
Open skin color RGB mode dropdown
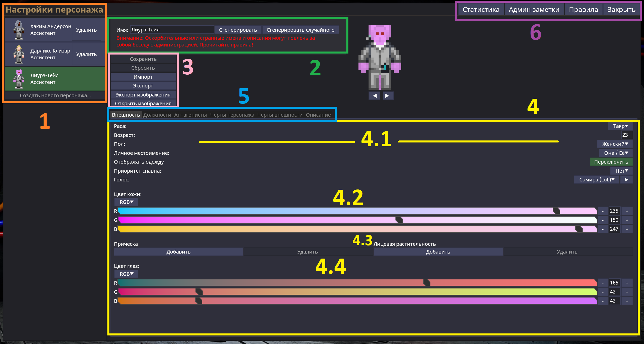[126, 202]
